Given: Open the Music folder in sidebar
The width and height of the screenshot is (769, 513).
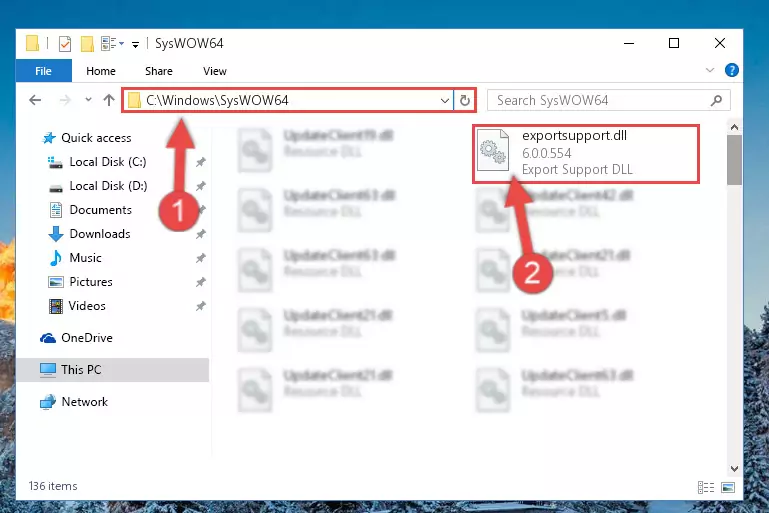Looking at the screenshot, I should 85,258.
